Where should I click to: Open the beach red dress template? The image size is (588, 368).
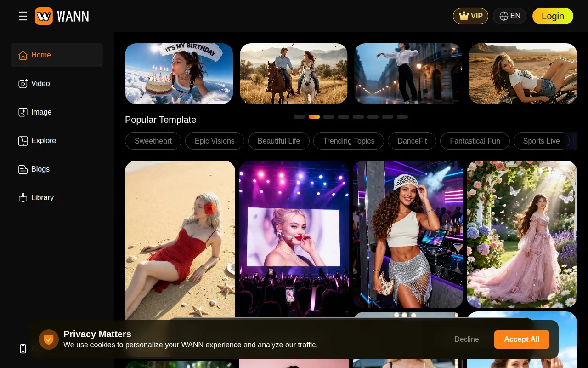pos(180,239)
